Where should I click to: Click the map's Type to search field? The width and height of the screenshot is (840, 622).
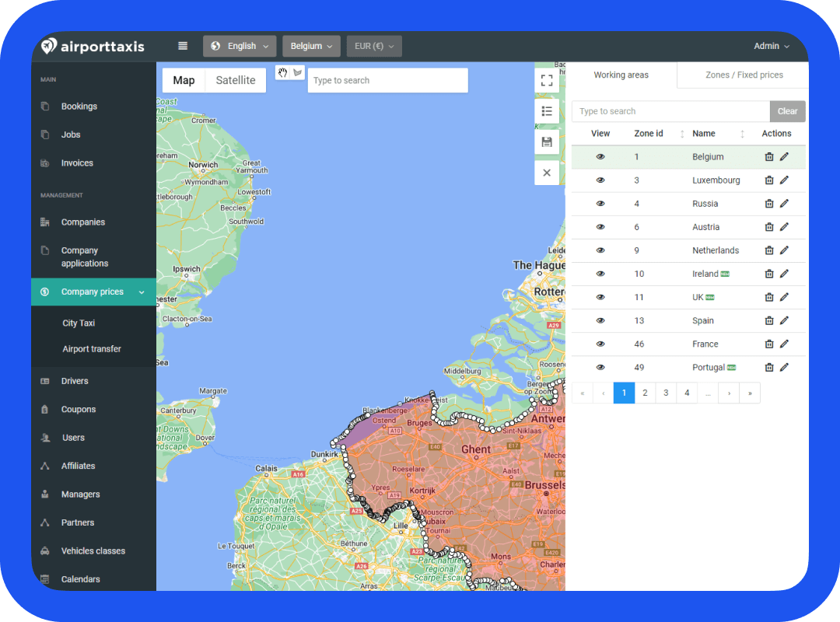click(x=387, y=80)
